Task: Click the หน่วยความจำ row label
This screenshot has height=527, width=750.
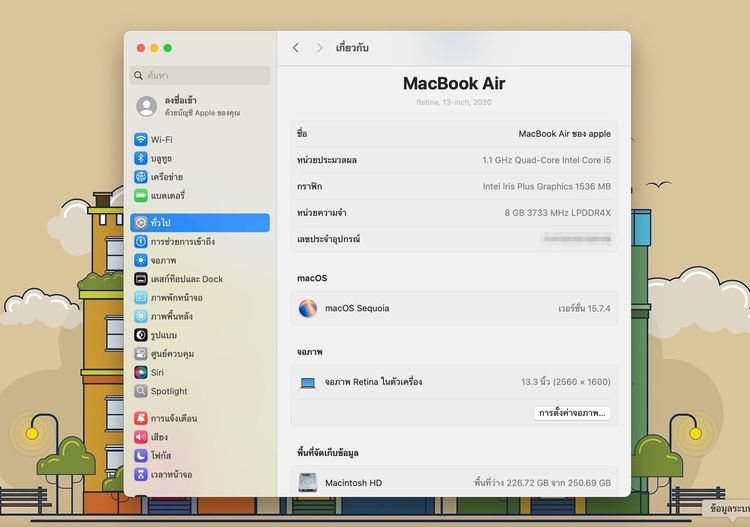Action: coord(321,212)
